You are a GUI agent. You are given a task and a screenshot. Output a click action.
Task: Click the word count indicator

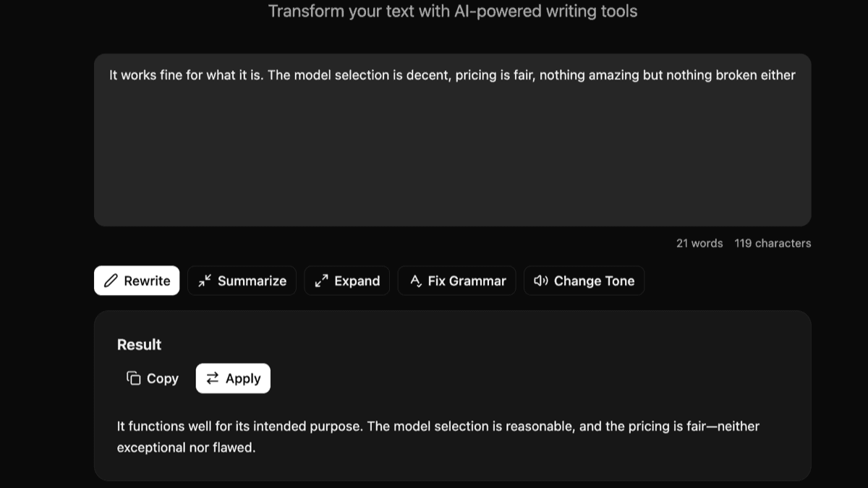click(x=699, y=243)
